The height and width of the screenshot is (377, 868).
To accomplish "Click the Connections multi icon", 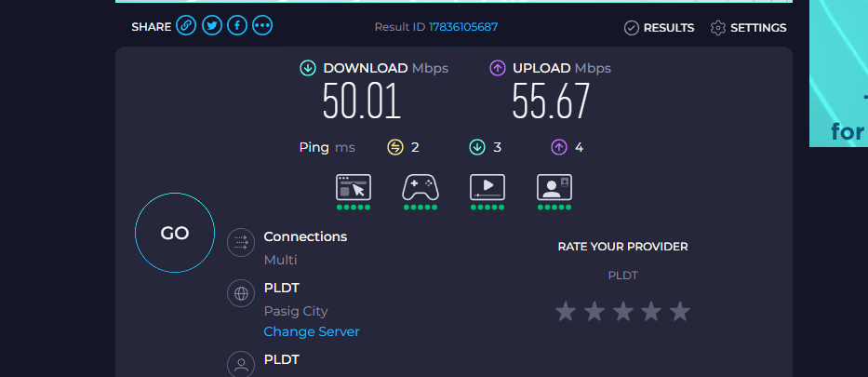I will coord(241,242).
